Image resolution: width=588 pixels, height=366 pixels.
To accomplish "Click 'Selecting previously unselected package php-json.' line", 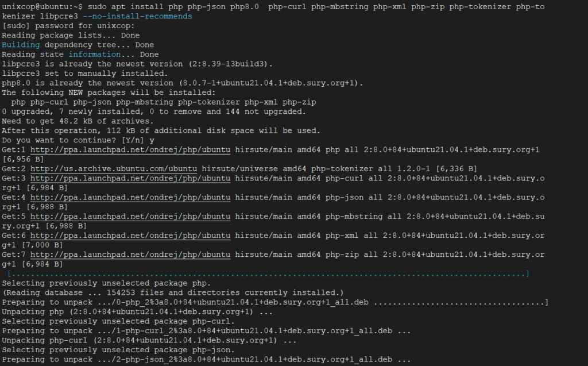I will 118,350.
